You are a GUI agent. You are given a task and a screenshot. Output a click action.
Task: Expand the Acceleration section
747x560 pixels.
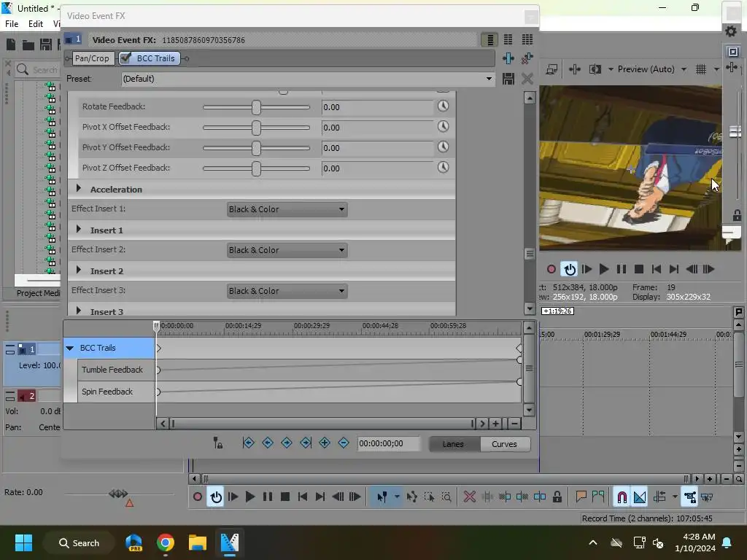pos(79,189)
